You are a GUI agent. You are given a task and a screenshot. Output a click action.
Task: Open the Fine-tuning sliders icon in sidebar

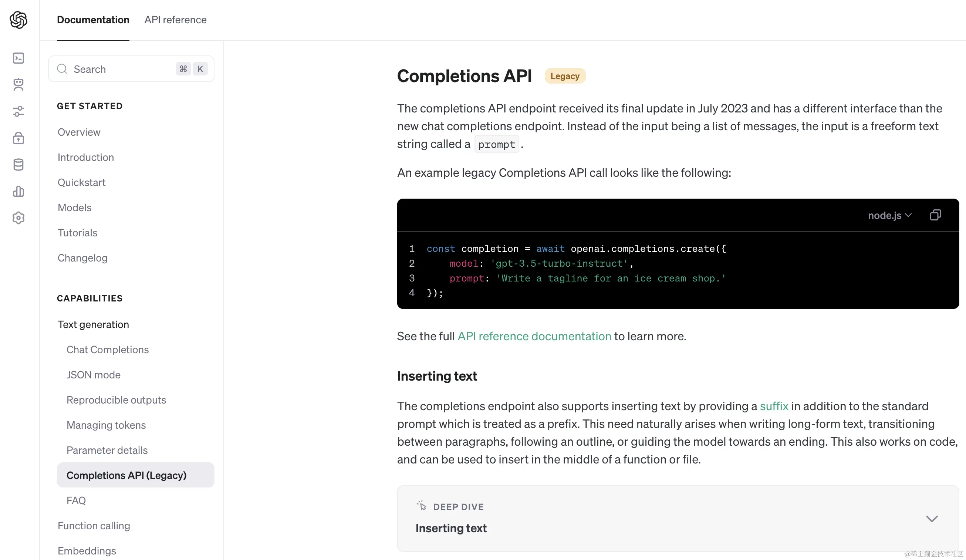(18, 111)
